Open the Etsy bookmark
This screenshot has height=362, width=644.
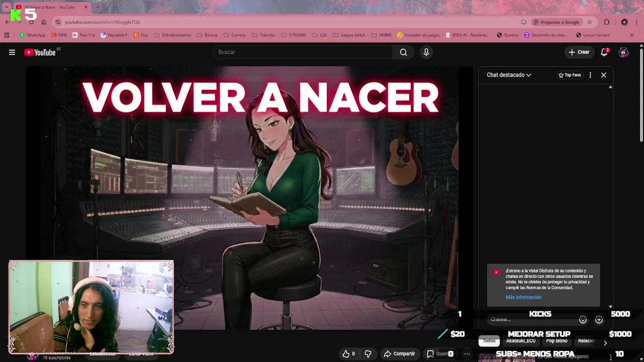click(141, 35)
